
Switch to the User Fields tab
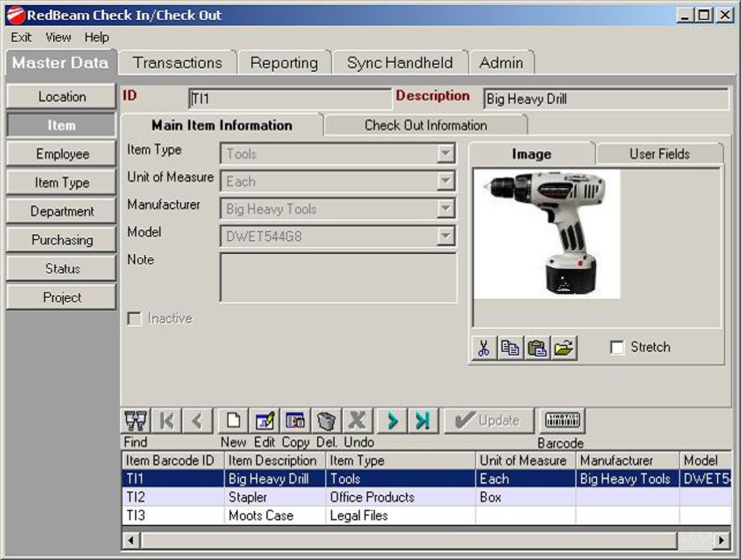659,154
